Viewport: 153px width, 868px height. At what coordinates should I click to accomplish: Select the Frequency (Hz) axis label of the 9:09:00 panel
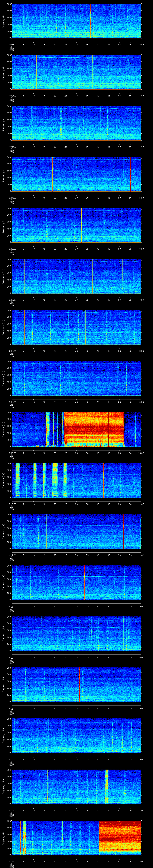pyautogui.click(x=3, y=429)
